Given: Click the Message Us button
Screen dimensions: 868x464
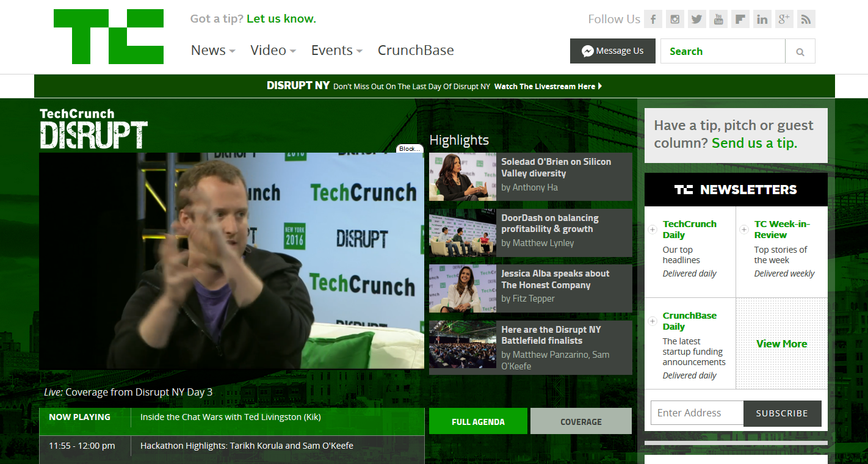Looking at the screenshot, I should coord(613,51).
